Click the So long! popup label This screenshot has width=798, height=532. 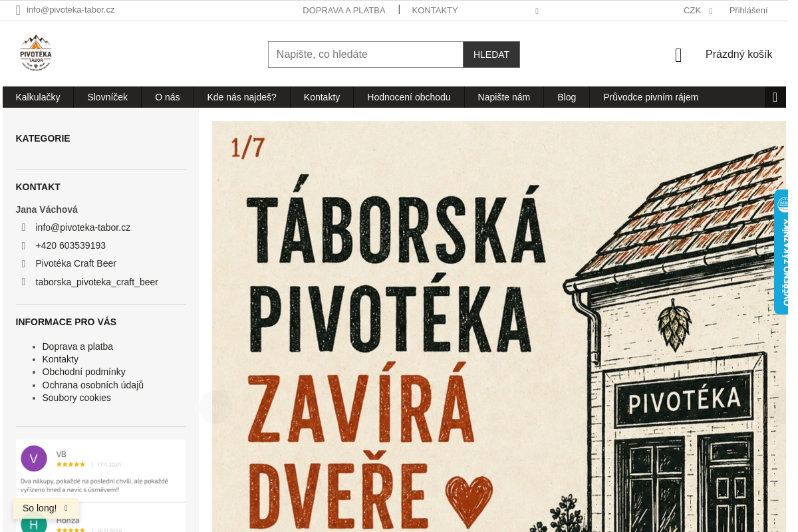tap(40, 508)
